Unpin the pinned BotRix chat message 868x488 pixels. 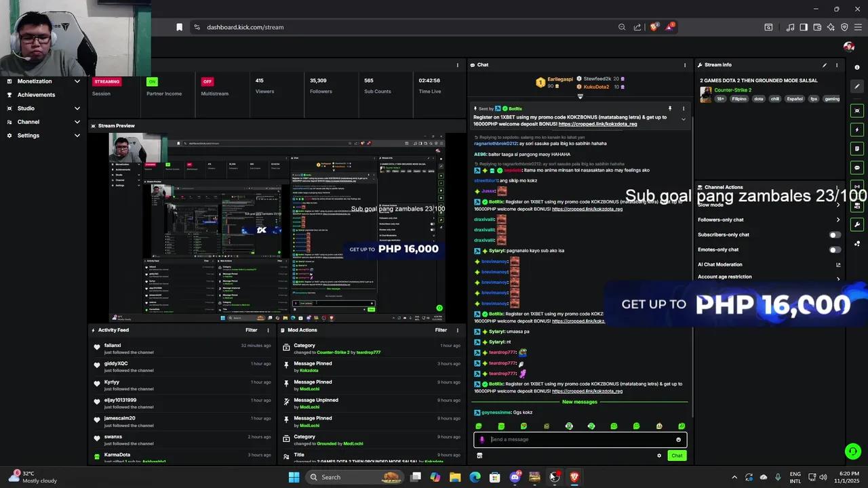(670, 108)
